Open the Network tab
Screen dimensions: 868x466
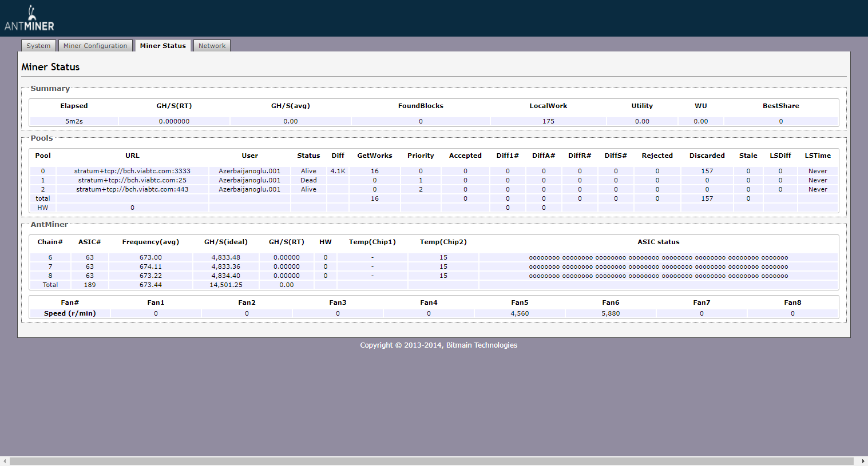(212, 46)
